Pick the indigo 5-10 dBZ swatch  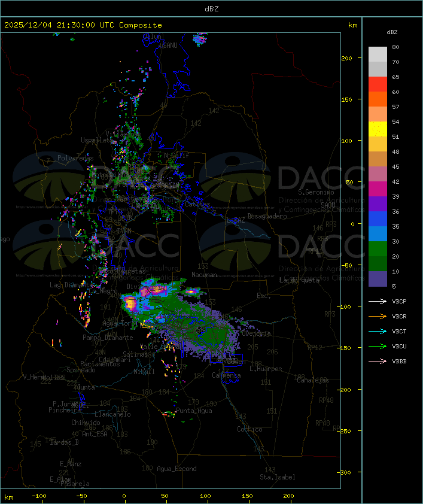[378, 279]
